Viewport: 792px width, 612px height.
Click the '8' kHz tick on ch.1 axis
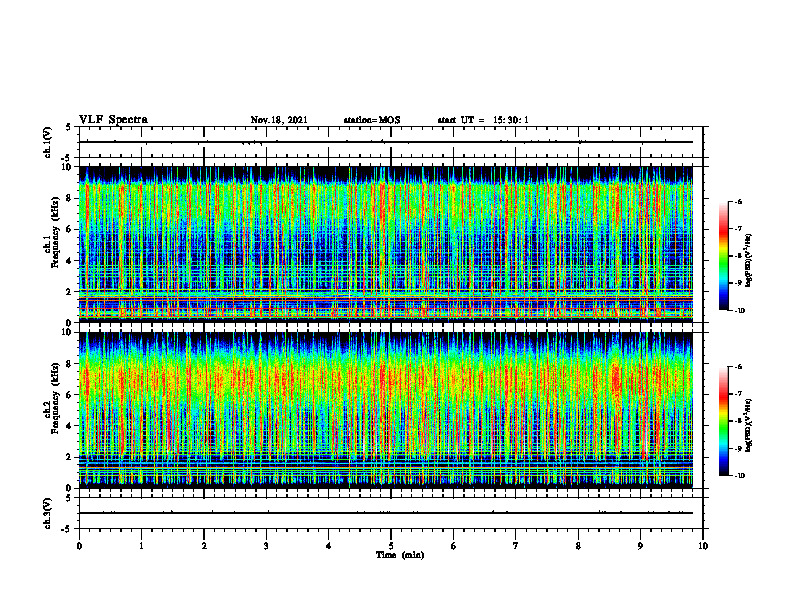tap(69, 198)
